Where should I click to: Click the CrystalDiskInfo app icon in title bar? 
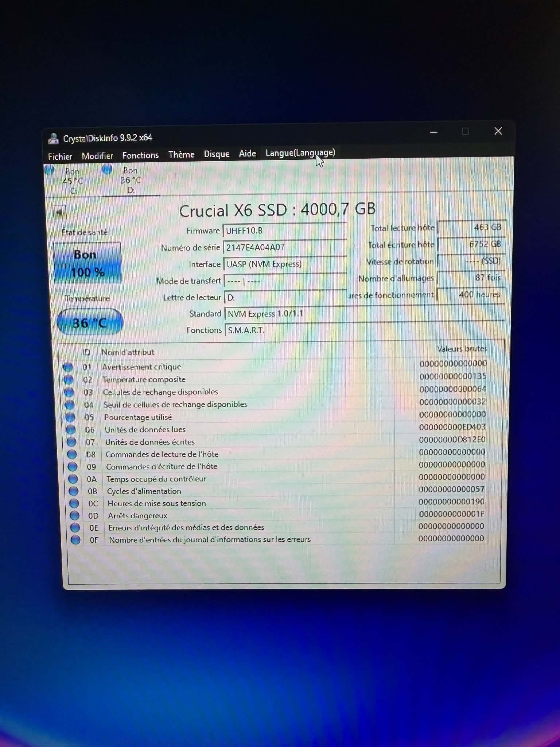53,139
